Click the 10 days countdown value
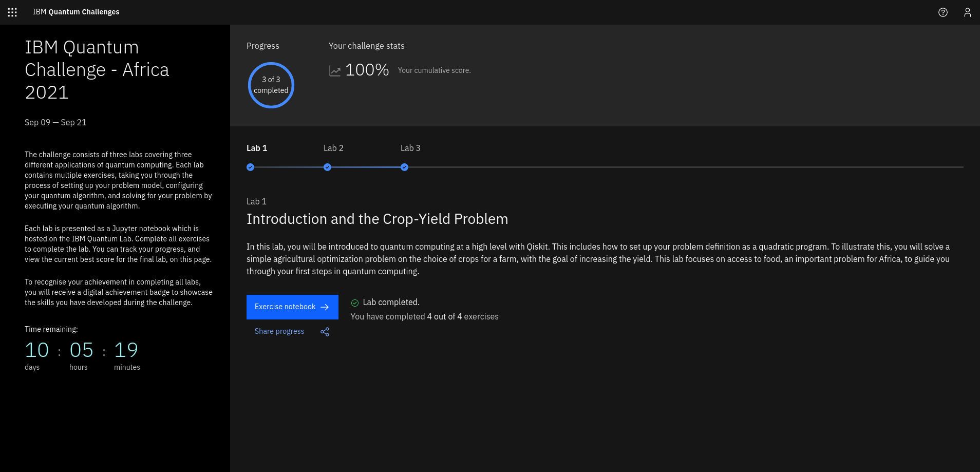This screenshot has height=472, width=980. click(x=36, y=350)
